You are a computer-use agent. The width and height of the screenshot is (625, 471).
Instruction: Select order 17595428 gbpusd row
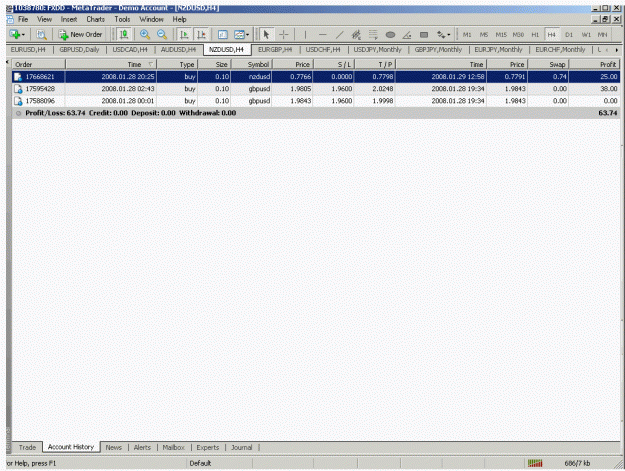coord(316,89)
